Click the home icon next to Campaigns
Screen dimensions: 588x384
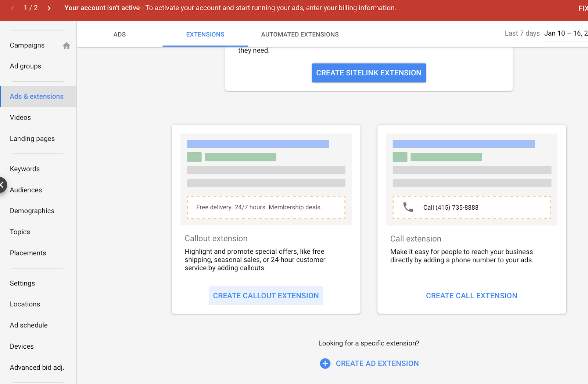point(66,46)
